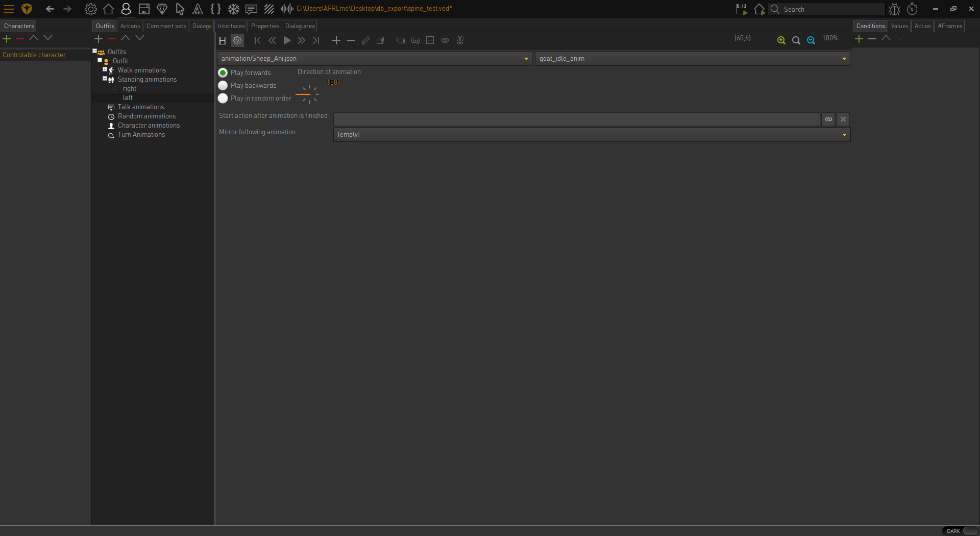
Task: Toggle the eye preview icon
Action: 445,40
